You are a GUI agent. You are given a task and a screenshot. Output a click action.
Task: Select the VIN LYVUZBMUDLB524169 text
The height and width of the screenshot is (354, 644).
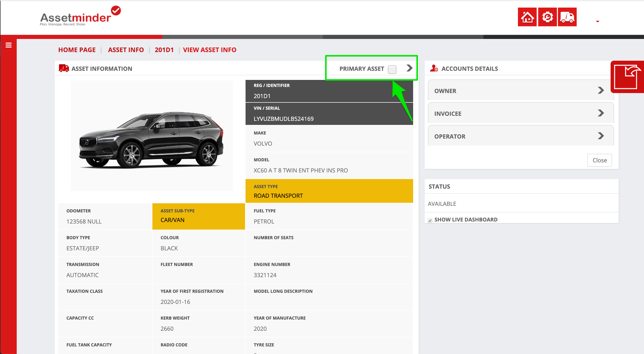tap(284, 119)
